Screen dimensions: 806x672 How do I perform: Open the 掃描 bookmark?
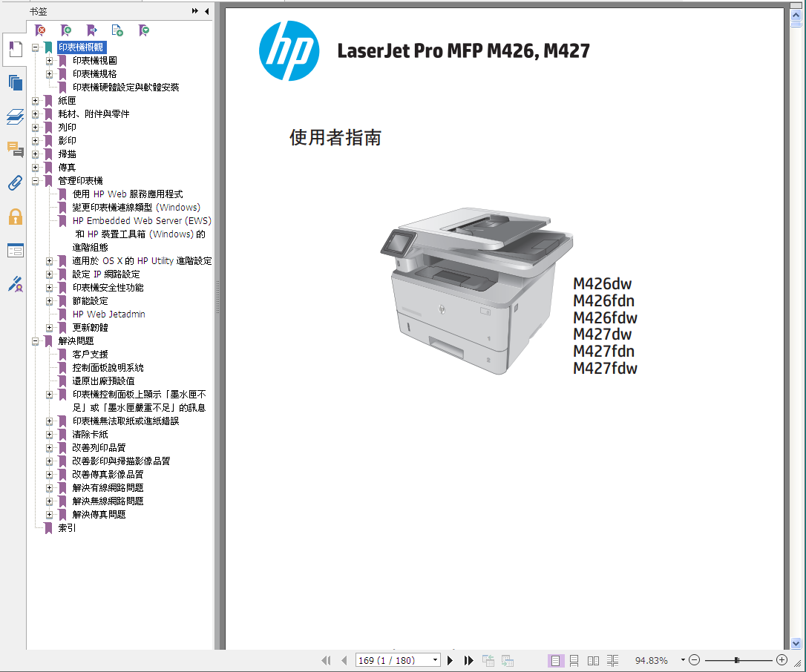coord(67,154)
